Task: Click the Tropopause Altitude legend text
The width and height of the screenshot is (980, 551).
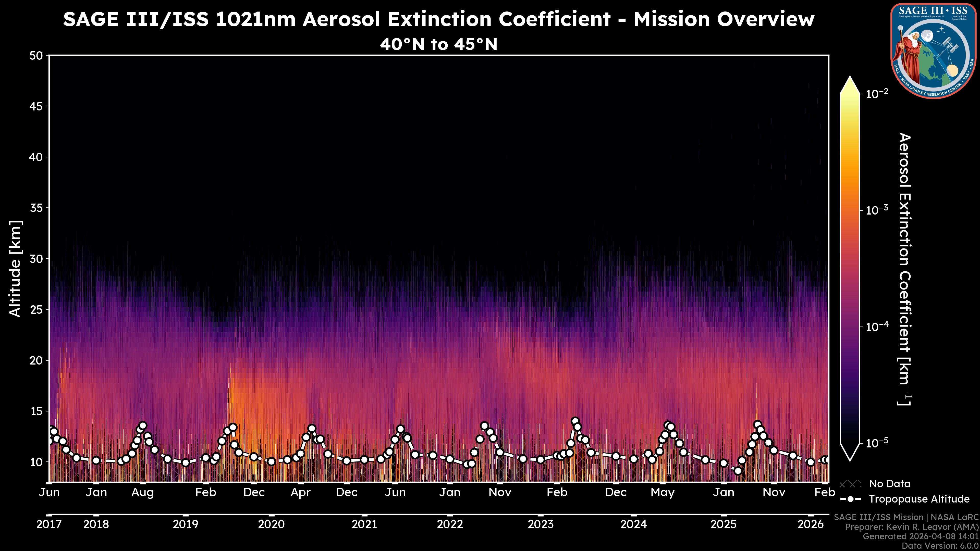Action: (x=919, y=499)
